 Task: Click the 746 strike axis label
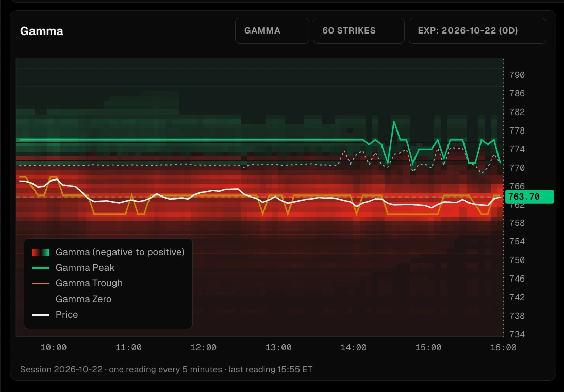coord(517,279)
